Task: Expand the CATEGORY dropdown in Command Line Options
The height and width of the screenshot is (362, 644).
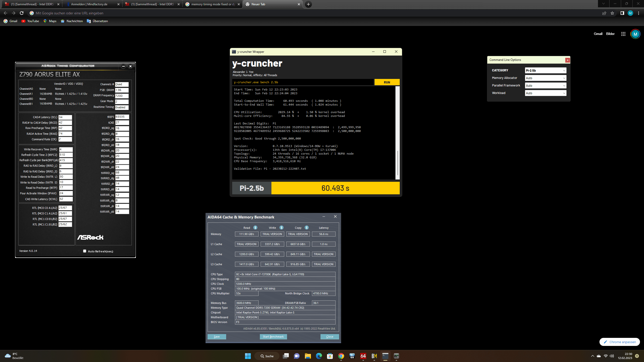Action: (x=545, y=70)
